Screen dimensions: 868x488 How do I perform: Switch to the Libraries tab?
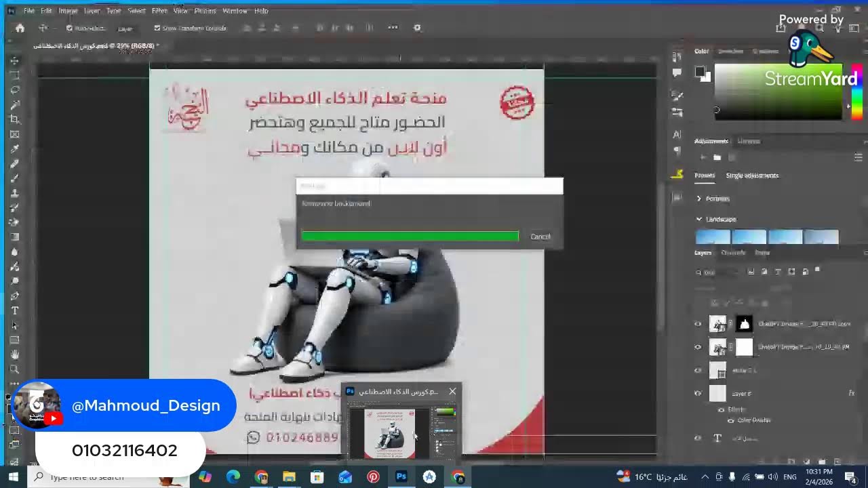749,141
